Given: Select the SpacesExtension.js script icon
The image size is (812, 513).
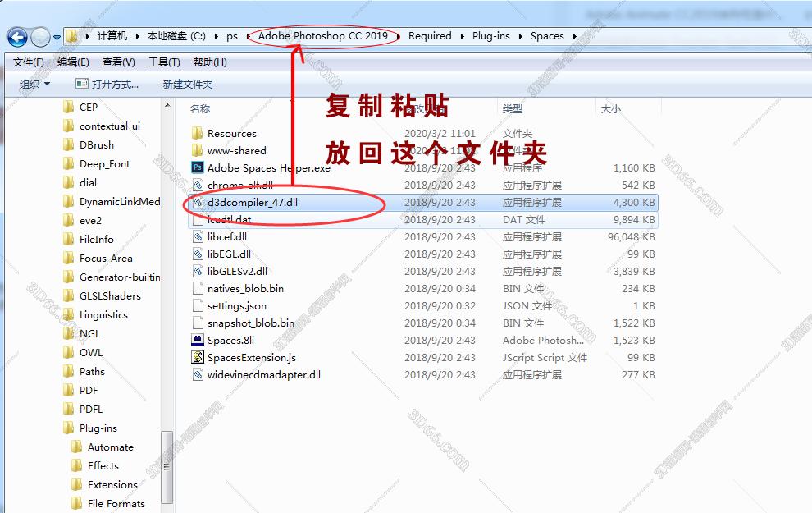Looking at the screenshot, I should [198, 357].
